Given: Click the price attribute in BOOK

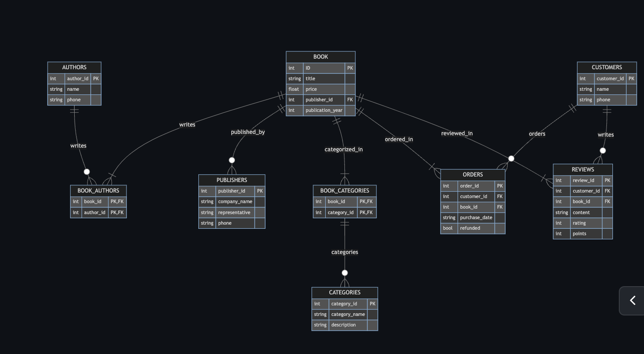Looking at the screenshot, I should (x=324, y=89).
